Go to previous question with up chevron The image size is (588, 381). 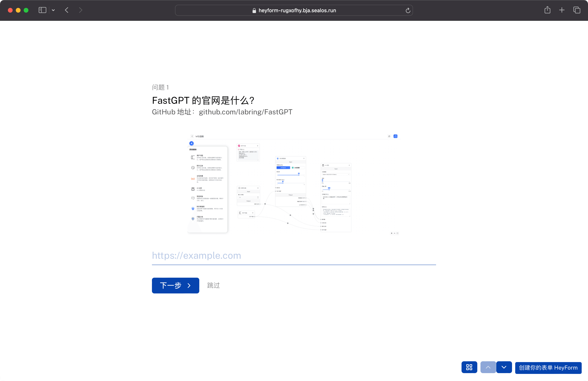point(488,367)
